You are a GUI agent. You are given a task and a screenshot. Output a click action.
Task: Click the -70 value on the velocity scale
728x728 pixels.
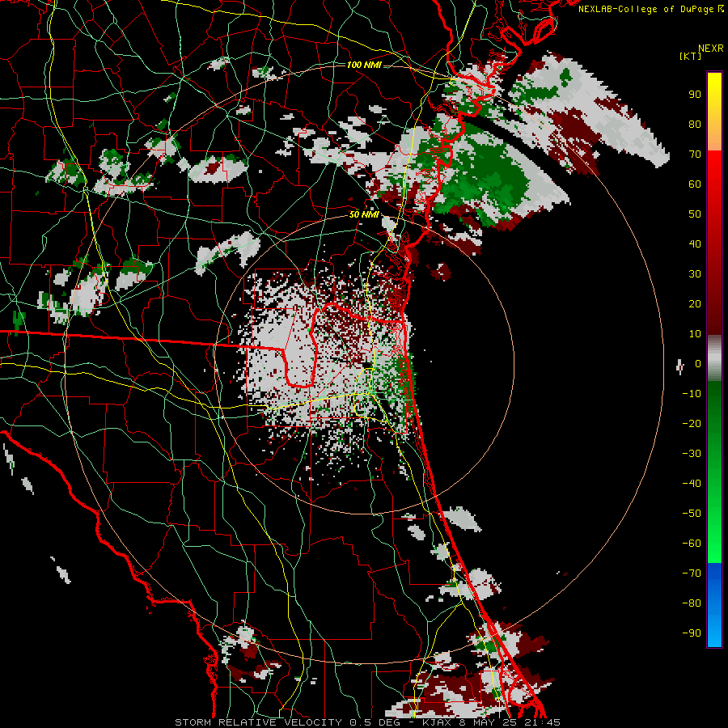692,574
